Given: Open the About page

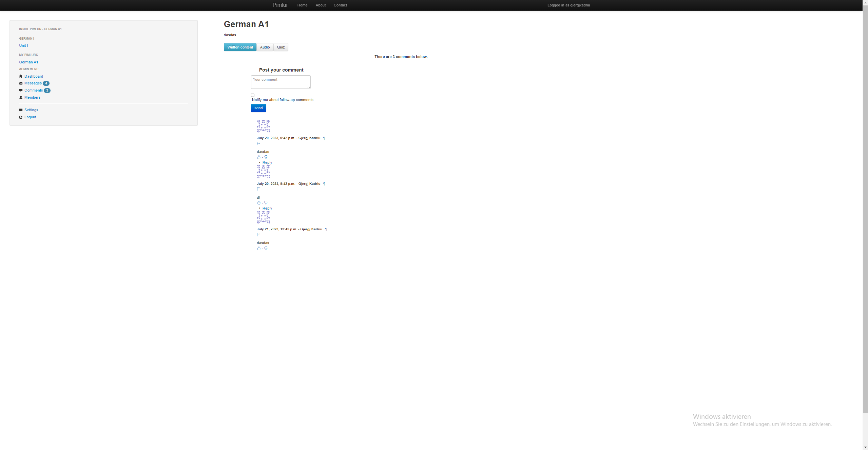Looking at the screenshot, I should coord(321,5).
